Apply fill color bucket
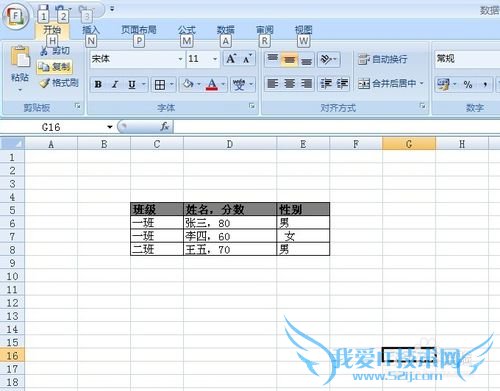This screenshot has height=391, width=500. click(x=188, y=84)
